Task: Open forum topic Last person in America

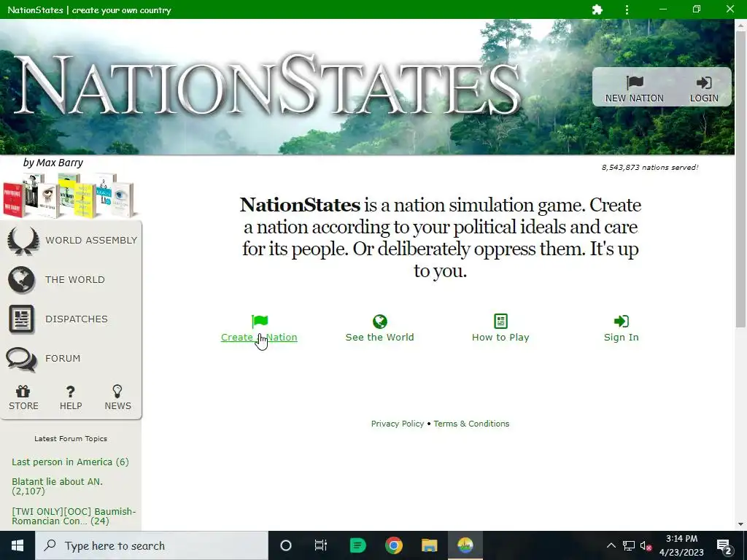Action: pos(70,462)
